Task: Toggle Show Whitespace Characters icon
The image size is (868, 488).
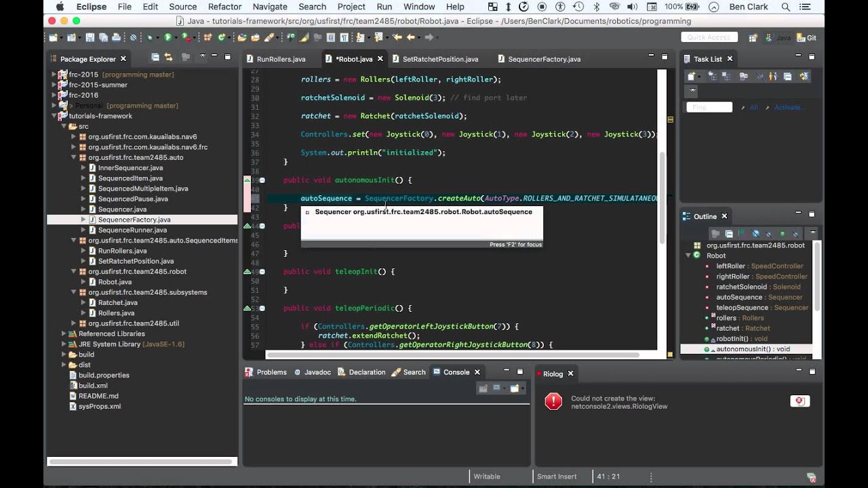Action: click(344, 38)
